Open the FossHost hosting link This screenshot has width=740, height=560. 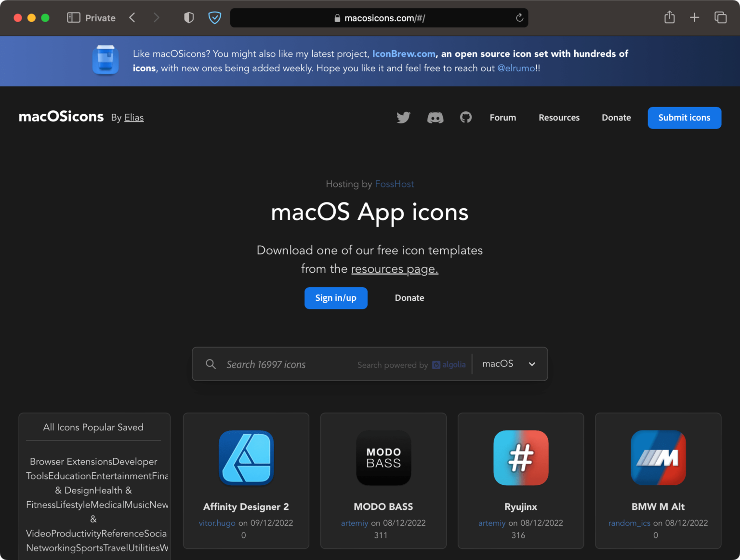point(394,184)
